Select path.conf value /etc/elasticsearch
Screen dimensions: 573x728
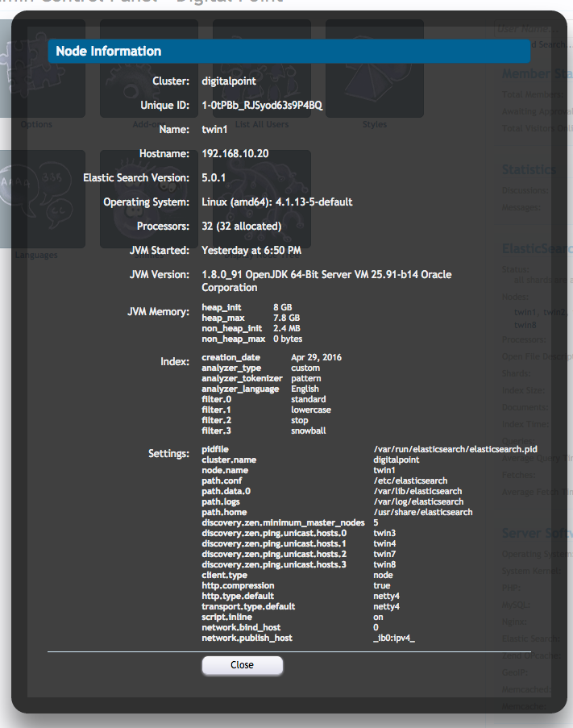coord(411,480)
